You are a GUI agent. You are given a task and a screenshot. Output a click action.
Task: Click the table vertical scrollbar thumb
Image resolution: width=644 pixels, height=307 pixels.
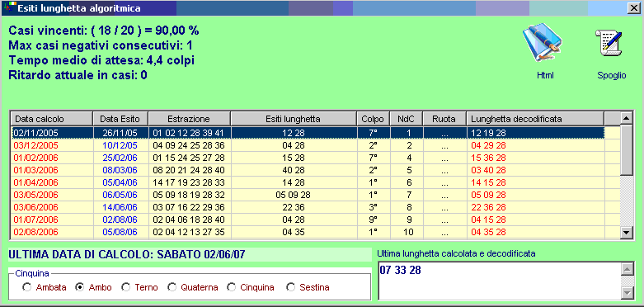[x=627, y=150]
